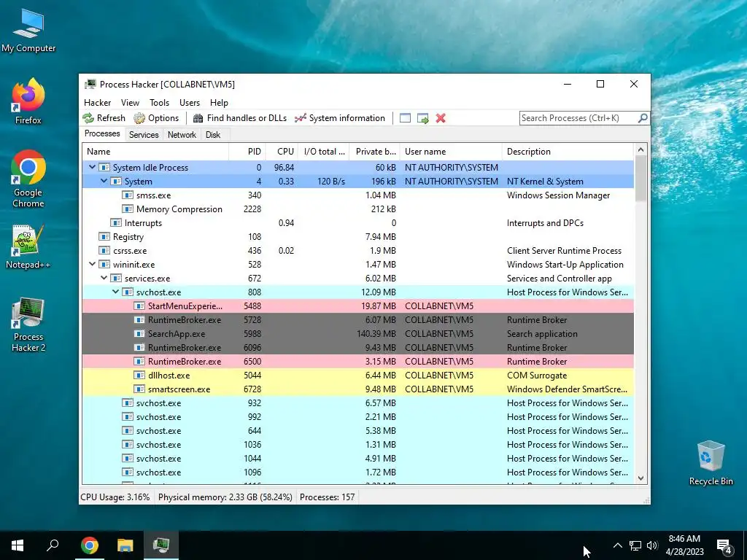Screen dimensions: 747x560
Task: Select RuntimeBroker.exe with PID 5728
Action: tap(358, 319)
